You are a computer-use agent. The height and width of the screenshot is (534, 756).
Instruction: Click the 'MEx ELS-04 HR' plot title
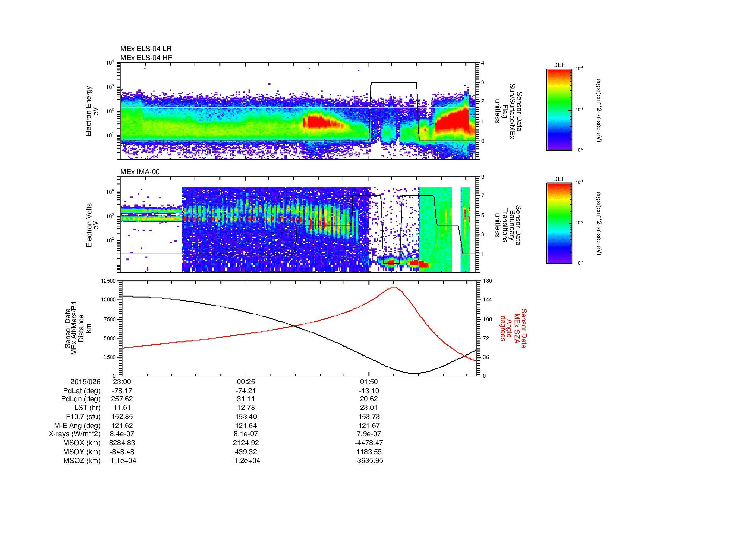click(146, 58)
